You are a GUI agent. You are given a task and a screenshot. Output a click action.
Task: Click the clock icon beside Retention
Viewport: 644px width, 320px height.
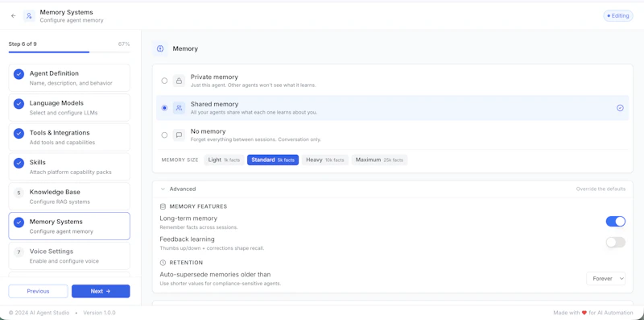(x=163, y=263)
